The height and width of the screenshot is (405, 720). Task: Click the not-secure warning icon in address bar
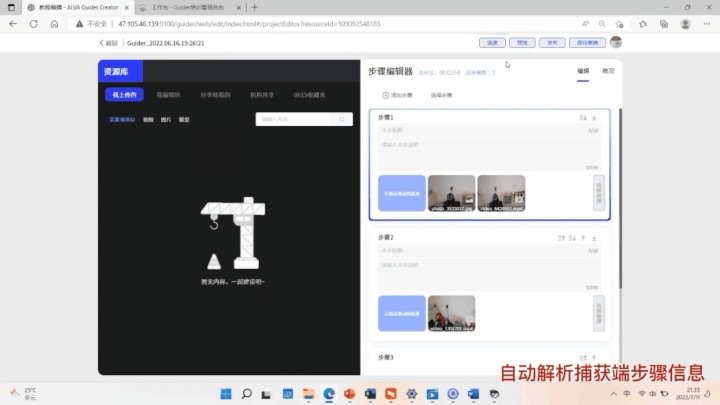pyautogui.click(x=79, y=24)
